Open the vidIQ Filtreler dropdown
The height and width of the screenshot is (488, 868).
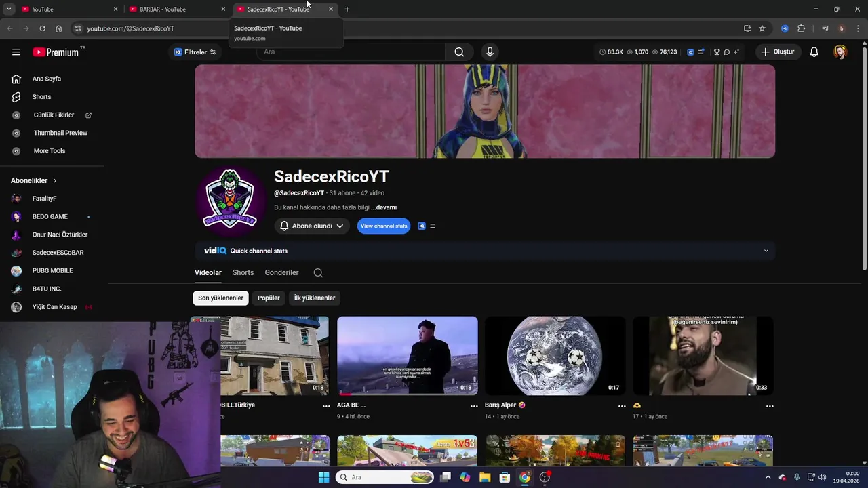click(195, 52)
